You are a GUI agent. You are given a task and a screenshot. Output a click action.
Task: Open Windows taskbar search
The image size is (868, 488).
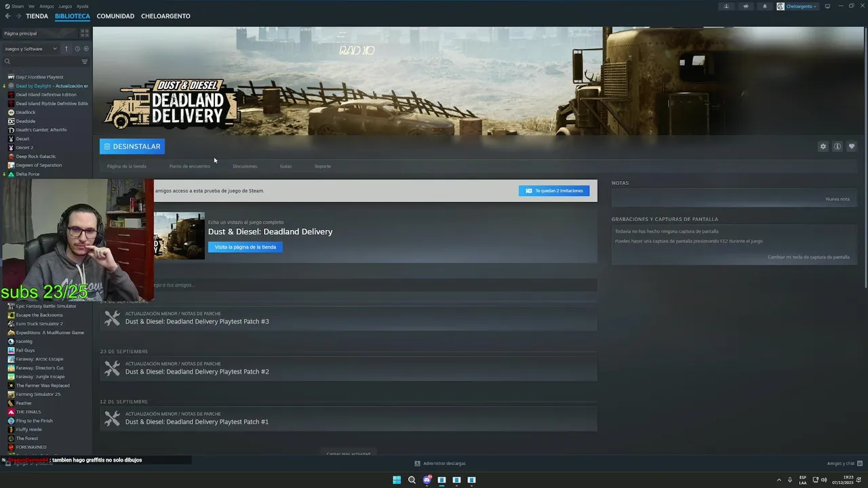(x=412, y=480)
